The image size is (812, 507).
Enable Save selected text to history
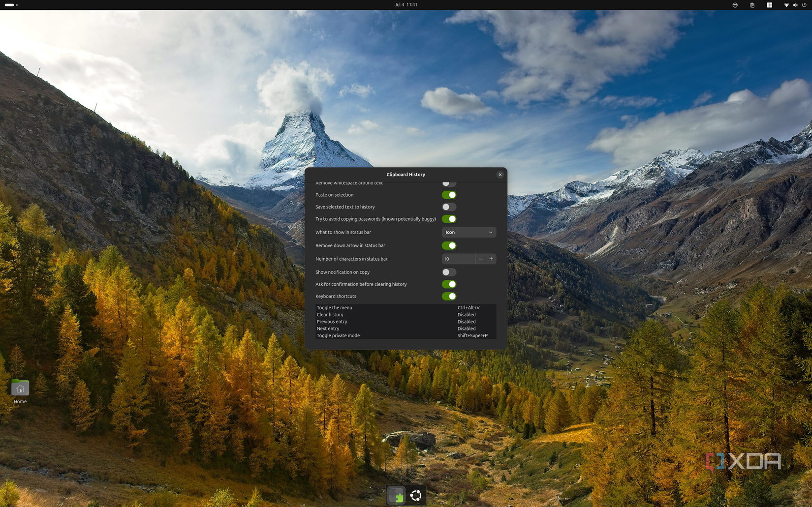[x=449, y=207]
